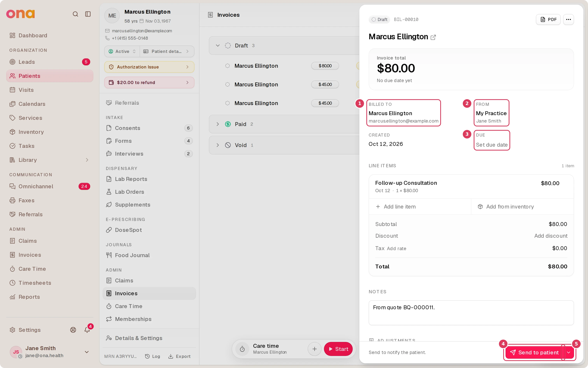The height and width of the screenshot is (368, 588).
Task: Open Consents in the intake section
Action: (x=149, y=128)
